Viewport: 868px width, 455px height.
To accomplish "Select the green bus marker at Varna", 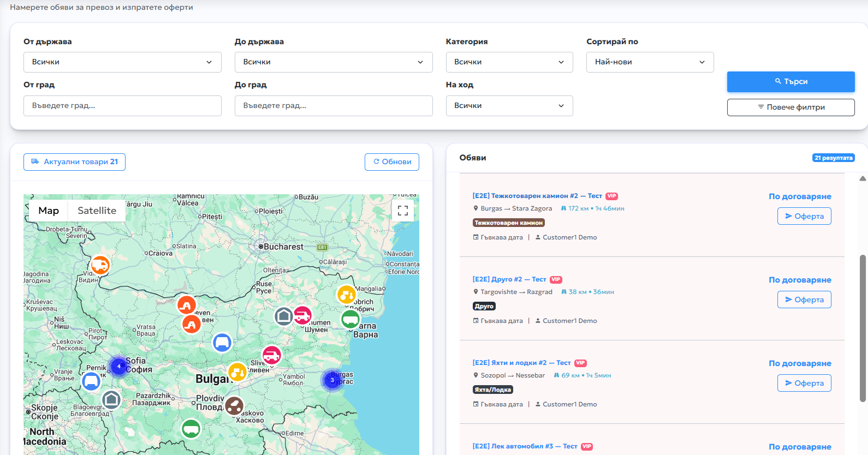I will click(350, 319).
